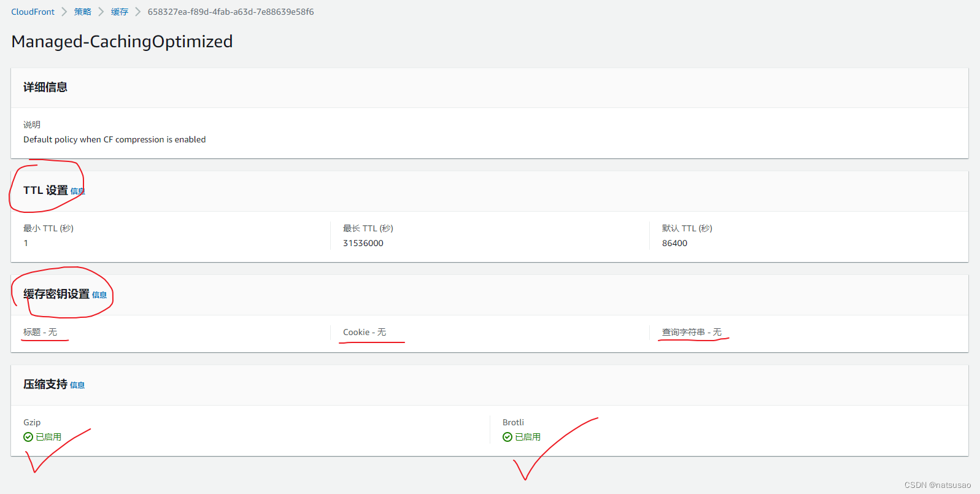Click the chevron after CloudFront breadcrumb
This screenshot has width=980, height=494.
(x=64, y=12)
